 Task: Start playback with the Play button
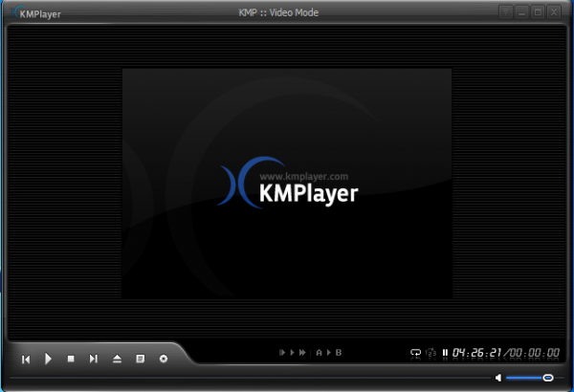tap(48, 359)
